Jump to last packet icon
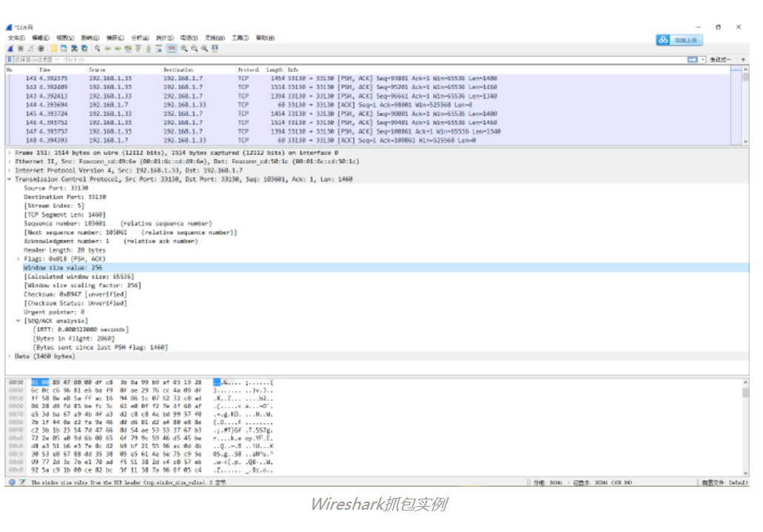The height and width of the screenshot is (532, 763). (148, 49)
